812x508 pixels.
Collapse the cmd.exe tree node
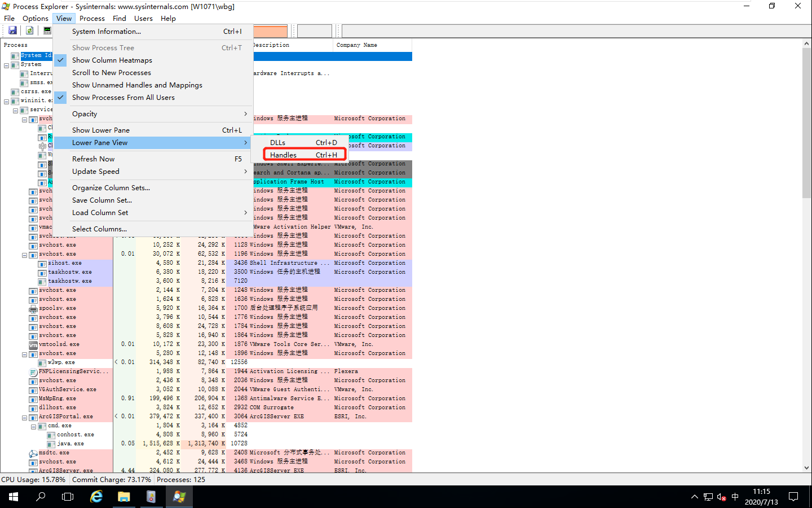[x=33, y=427]
